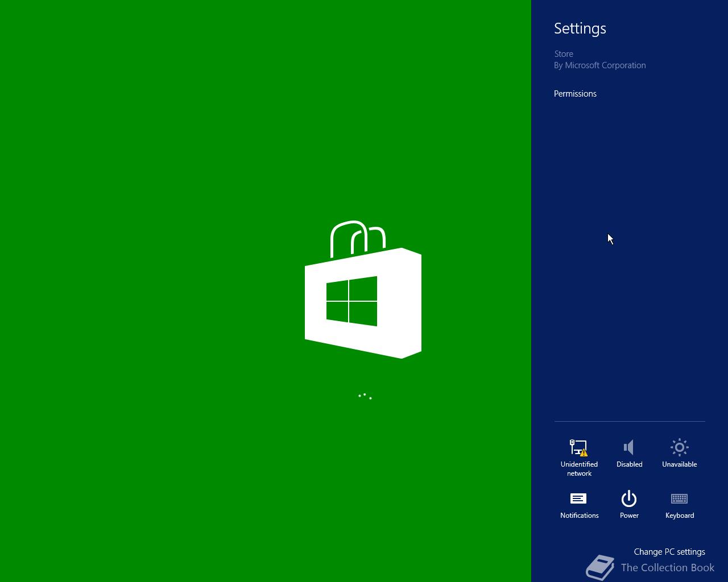This screenshot has height=582, width=728.
Task: Click the 'Settings' heading text
Action: (x=580, y=28)
